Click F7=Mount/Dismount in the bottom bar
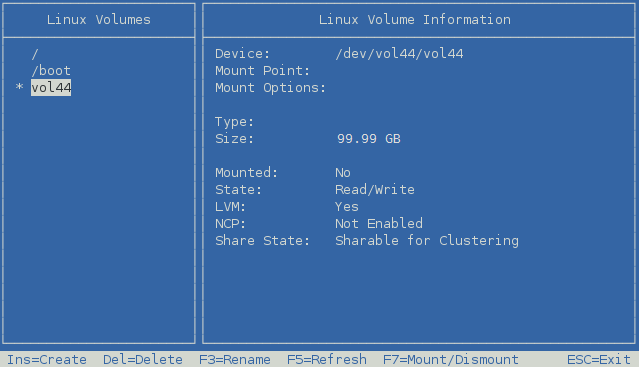This screenshot has width=639, height=367. (451, 360)
